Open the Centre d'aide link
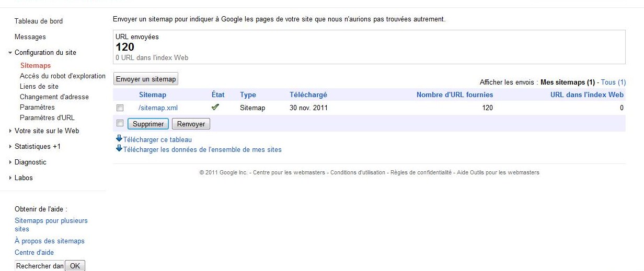This screenshot has height=271, width=644. tap(34, 253)
